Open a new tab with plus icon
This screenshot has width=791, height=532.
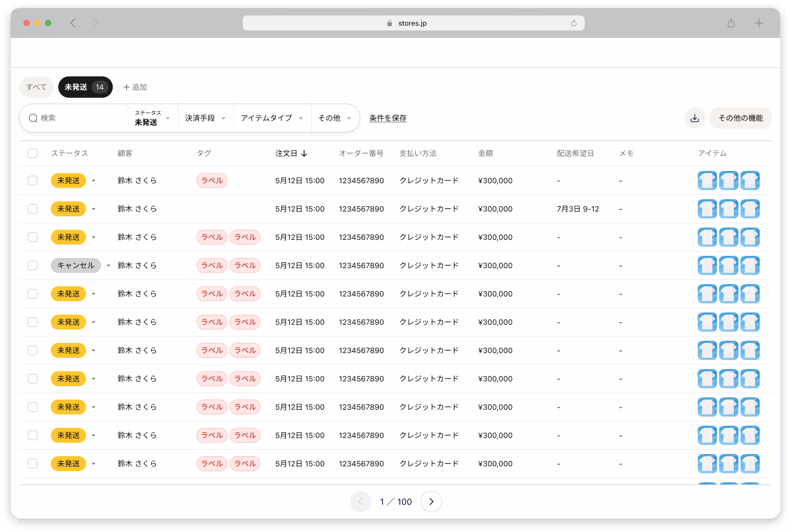pos(758,23)
